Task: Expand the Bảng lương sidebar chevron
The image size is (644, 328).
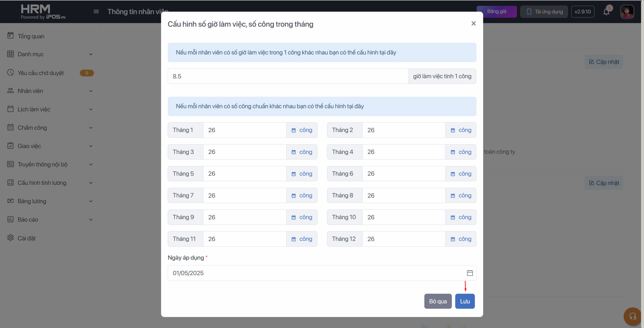Action: [x=91, y=201]
